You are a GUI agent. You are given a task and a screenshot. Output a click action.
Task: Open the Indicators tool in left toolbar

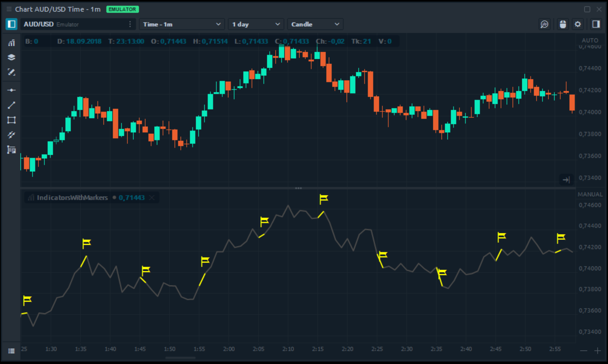pyautogui.click(x=11, y=43)
